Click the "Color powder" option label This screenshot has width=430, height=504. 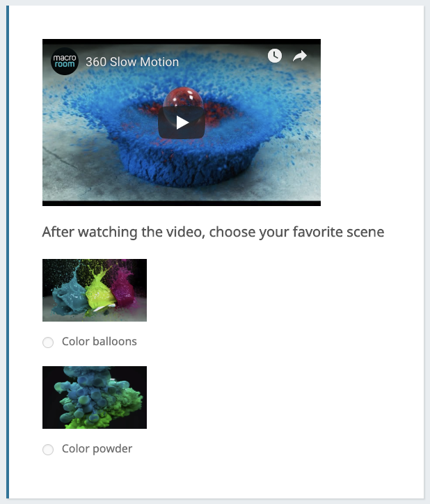(x=97, y=449)
